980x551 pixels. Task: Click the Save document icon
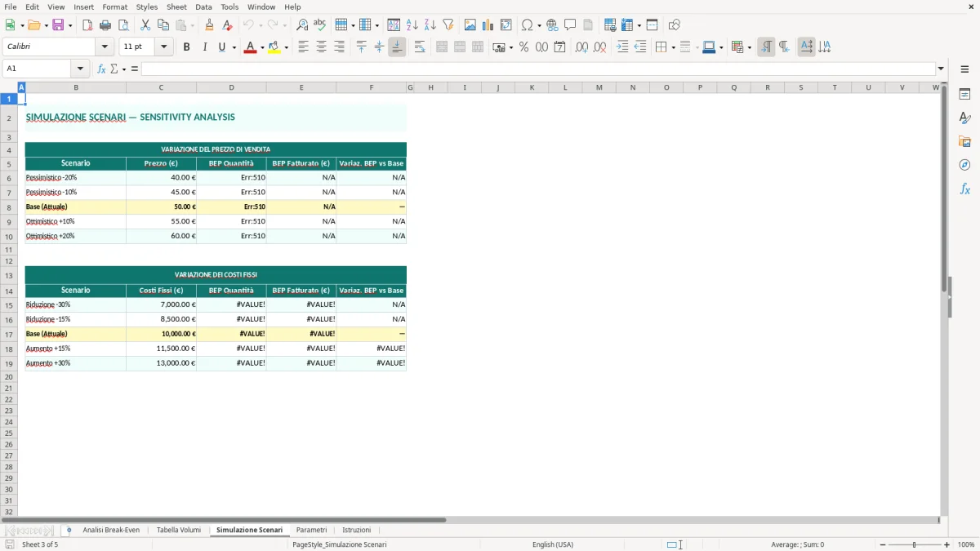point(58,25)
